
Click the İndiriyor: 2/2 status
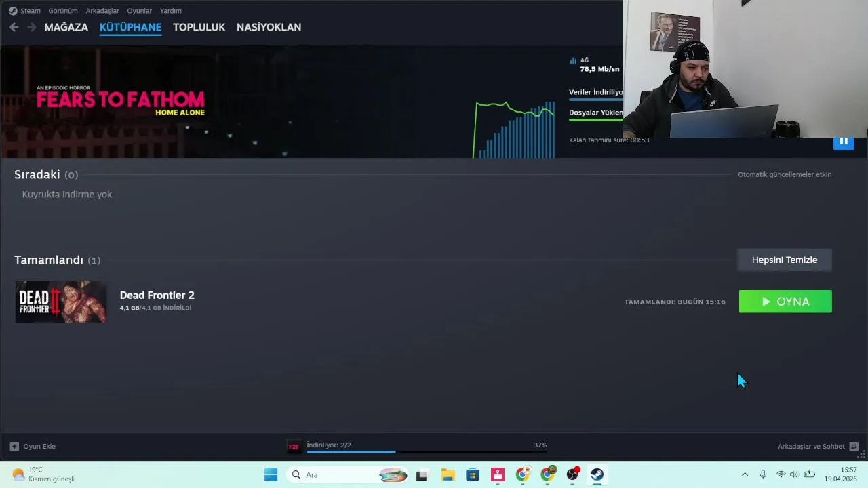[329, 445]
